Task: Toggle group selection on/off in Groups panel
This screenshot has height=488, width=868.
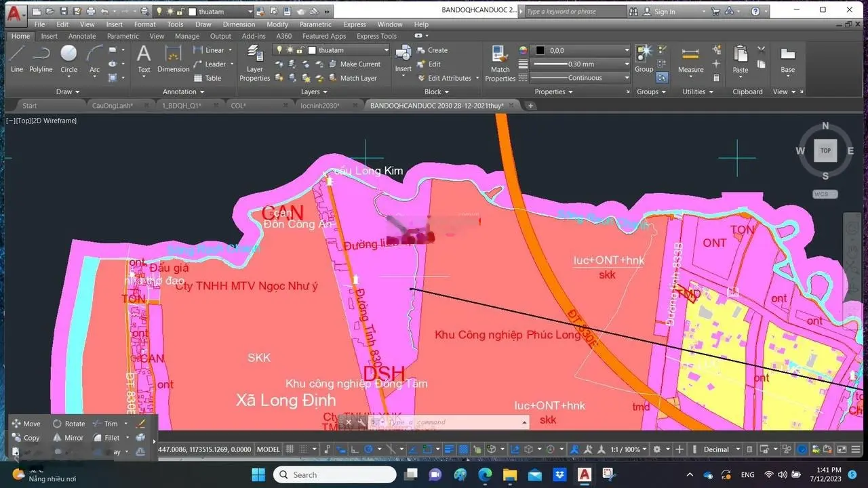Action: [662, 77]
